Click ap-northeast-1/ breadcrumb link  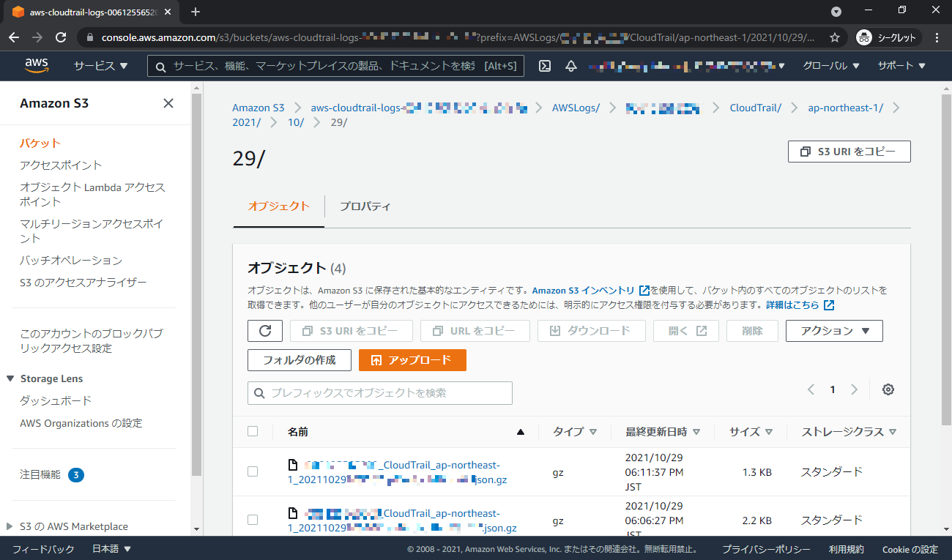coord(845,108)
